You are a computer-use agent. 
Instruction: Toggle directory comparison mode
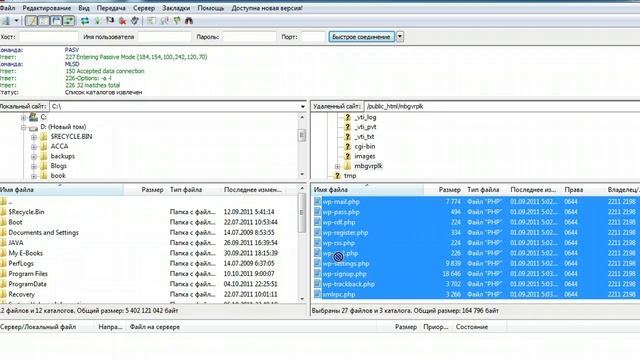point(164,21)
